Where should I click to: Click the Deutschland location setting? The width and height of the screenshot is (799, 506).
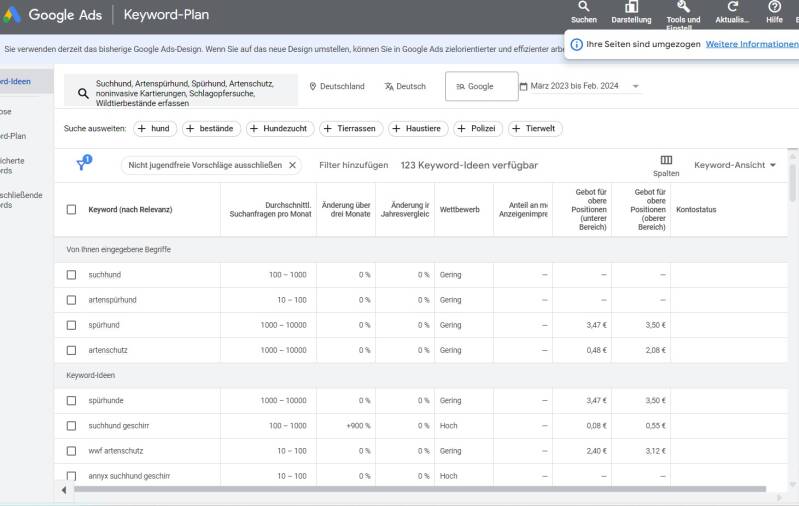337,86
